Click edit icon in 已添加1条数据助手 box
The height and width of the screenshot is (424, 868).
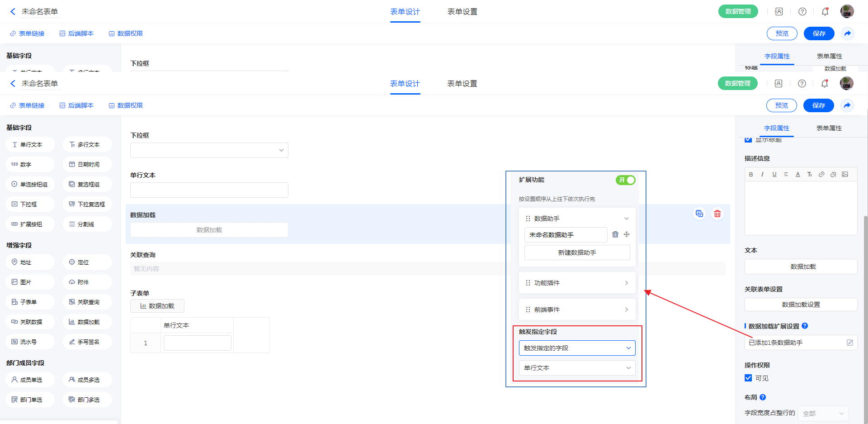849,343
